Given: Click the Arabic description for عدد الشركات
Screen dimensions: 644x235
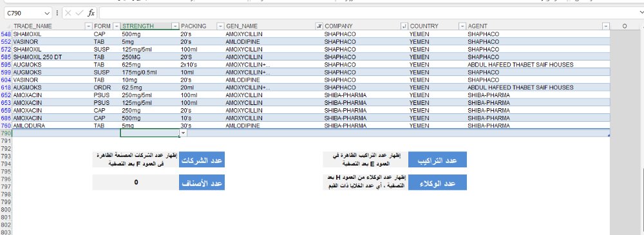Looking at the screenshot, I should (136, 160).
